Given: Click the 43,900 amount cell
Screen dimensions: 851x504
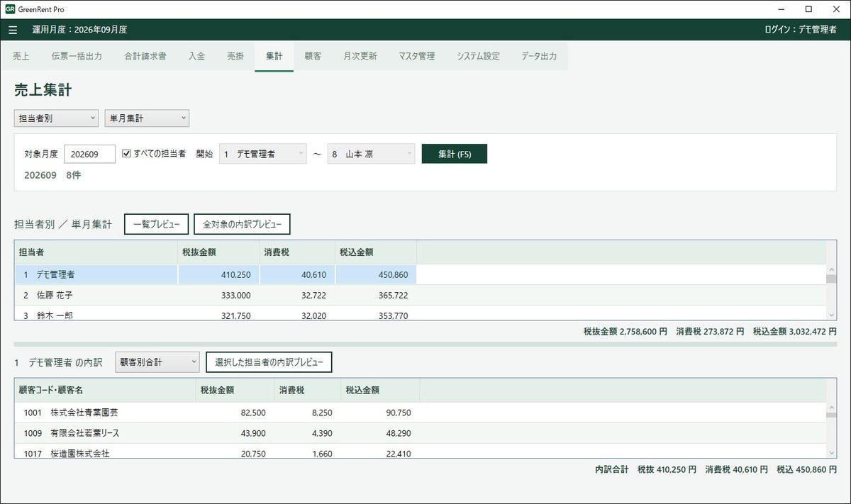Looking at the screenshot, I should coord(234,432).
